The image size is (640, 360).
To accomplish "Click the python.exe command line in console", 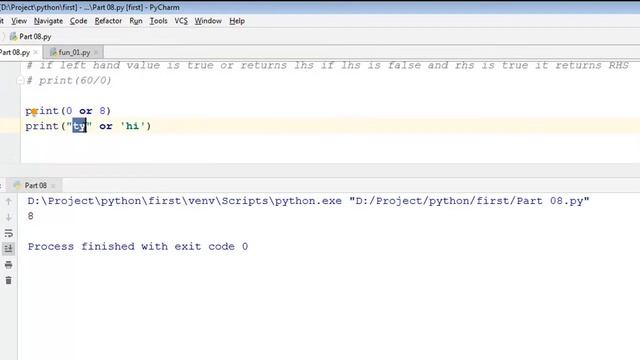I will [309, 201].
